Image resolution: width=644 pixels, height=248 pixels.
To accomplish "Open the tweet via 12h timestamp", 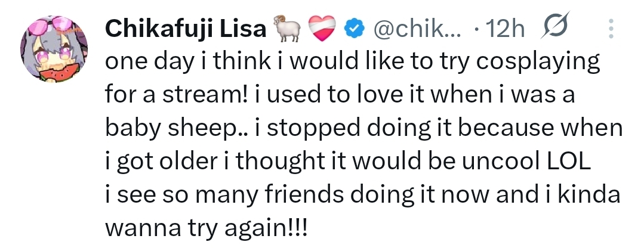I will click(506, 27).
